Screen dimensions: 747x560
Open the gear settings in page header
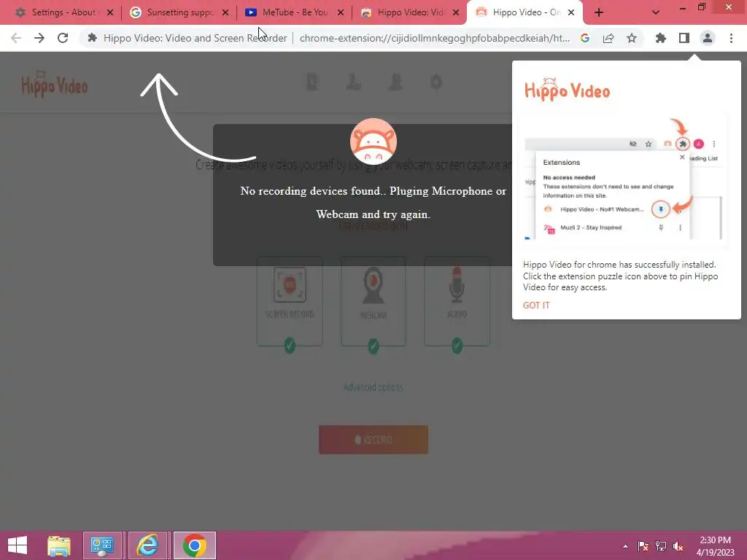(x=436, y=82)
